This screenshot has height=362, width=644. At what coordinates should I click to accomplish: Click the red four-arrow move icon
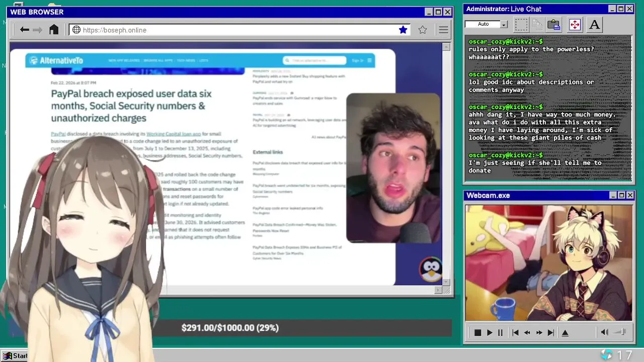coord(575,24)
